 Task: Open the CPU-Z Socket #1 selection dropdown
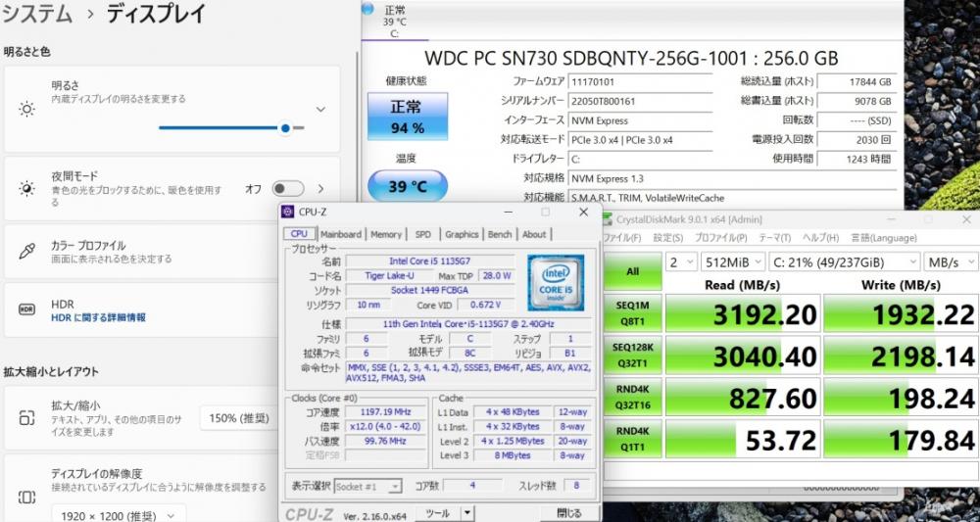click(368, 487)
